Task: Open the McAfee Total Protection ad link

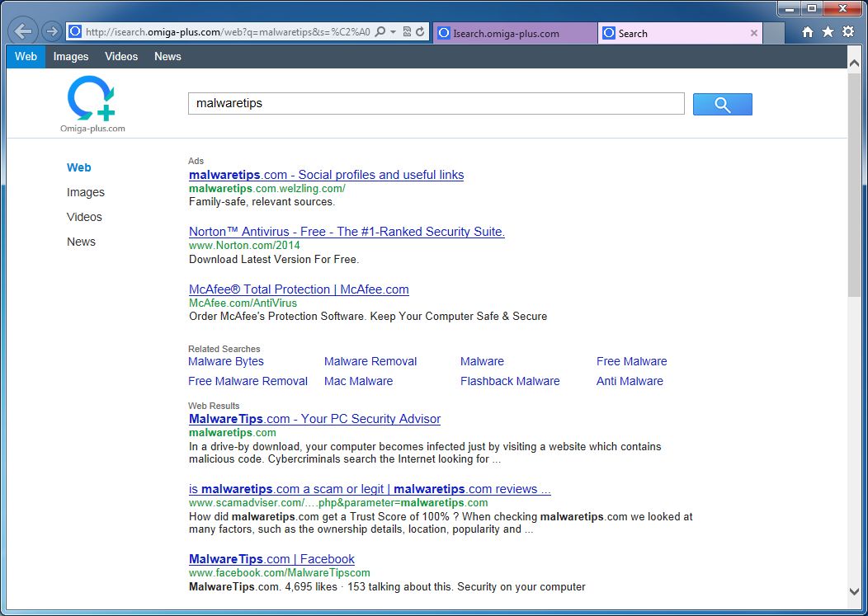Action: pos(299,289)
